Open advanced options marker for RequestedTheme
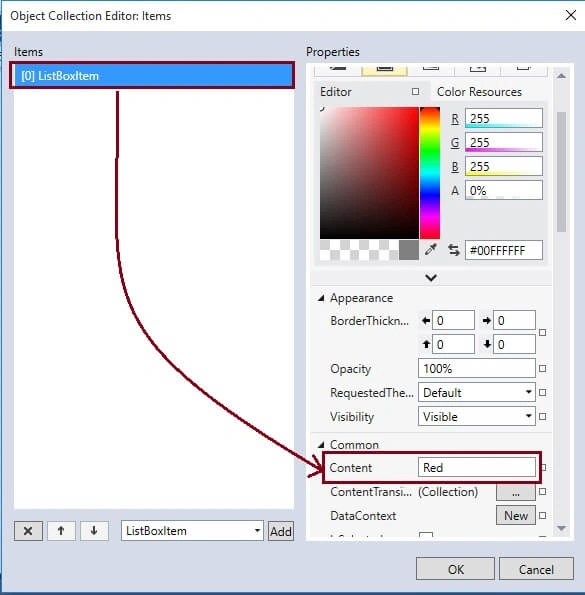This screenshot has width=585, height=595. pos(543,392)
